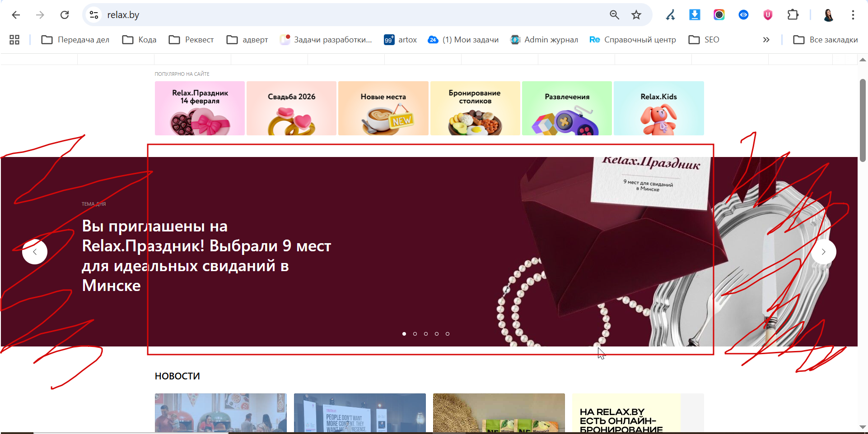Image resolution: width=868 pixels, height=434 pixels.
Task: Select the second carousel dot
Action: pyautogui.click(x=415, y=334)
